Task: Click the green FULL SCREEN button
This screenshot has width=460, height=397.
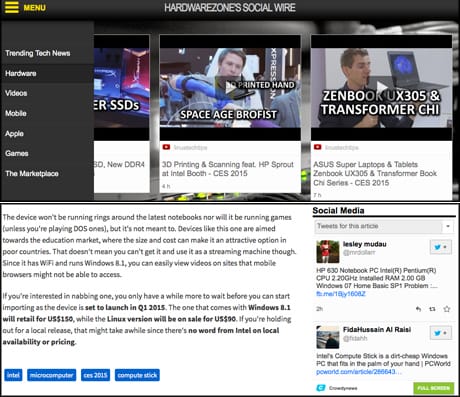Action: click(434, 388)
